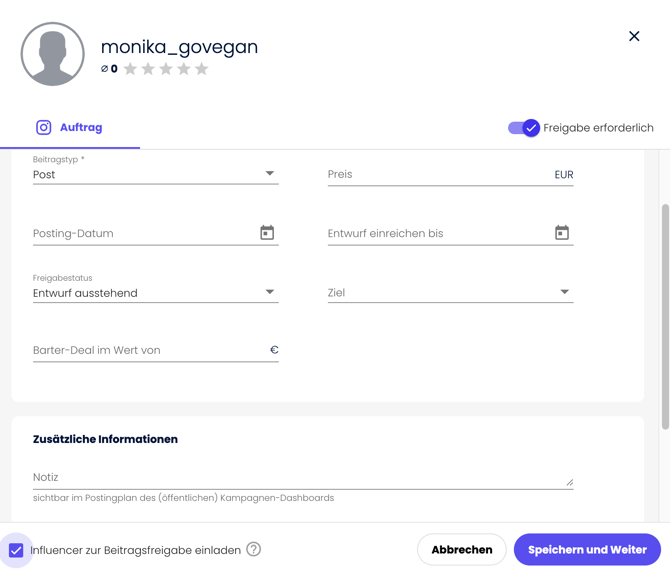Image resolution: width=670 pixels, height=574 pixels.
Task: Open the calendar picker for Posting-Datum
Action: coord(267,233)
